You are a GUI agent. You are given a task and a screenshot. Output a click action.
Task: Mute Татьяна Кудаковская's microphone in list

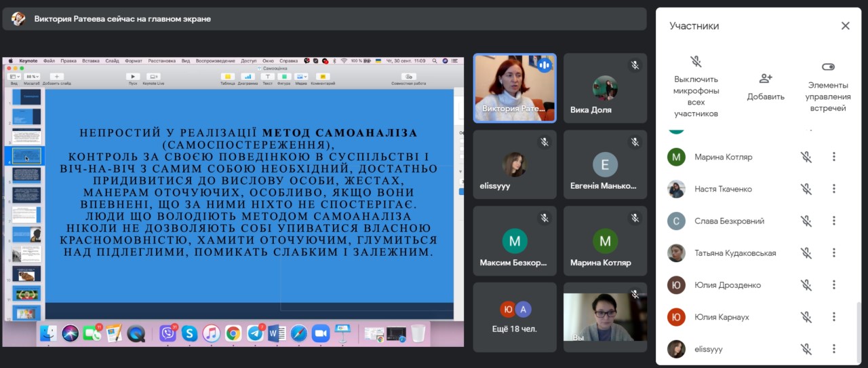coord(806,253)
